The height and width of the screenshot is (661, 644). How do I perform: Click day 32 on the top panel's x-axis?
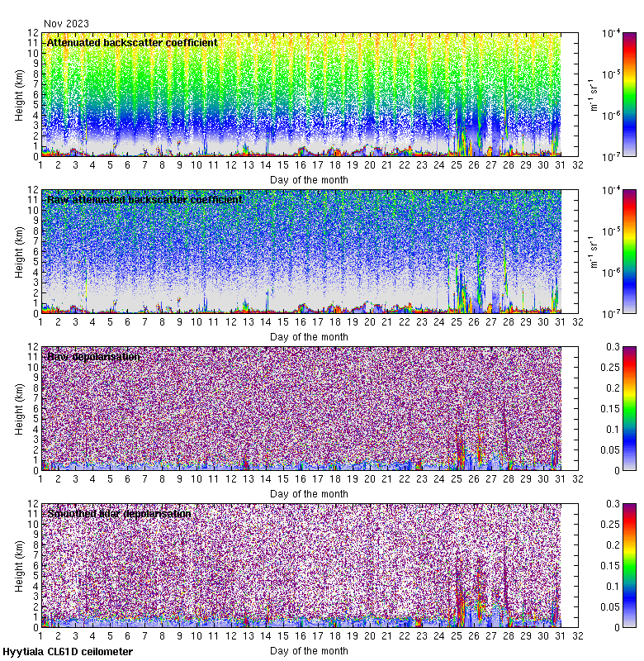[x=578, y=165]
